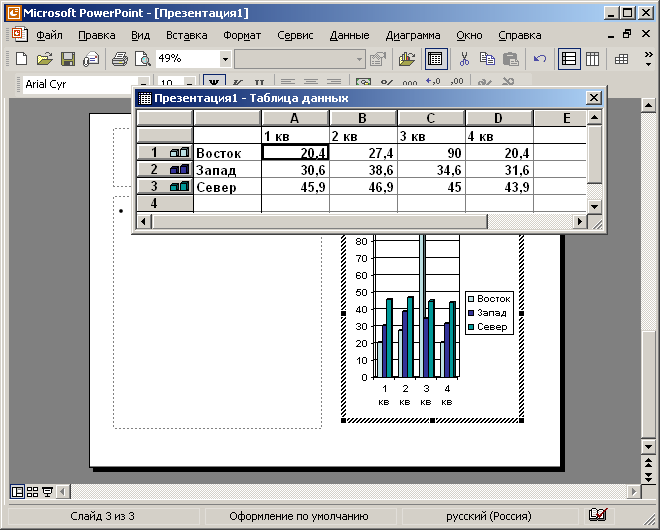Viewport: 660px width, 530px height.
Task: Click the '3 кв' header cell
Action: (x=431, y=136)
